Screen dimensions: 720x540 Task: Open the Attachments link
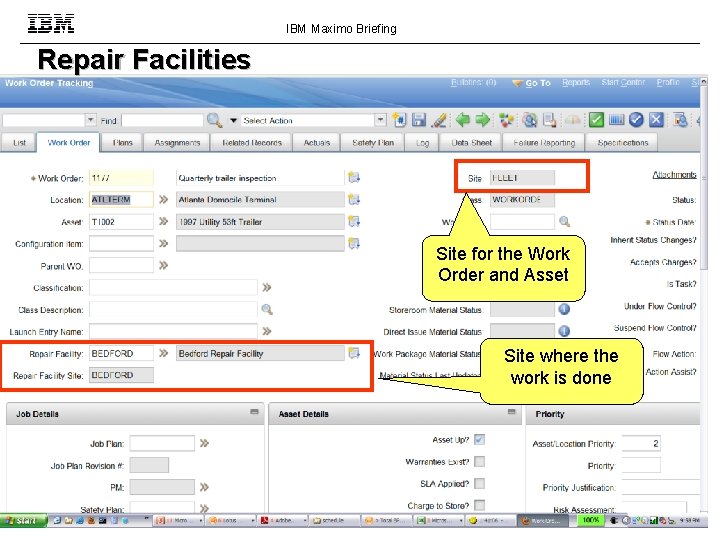[x=675, y=174]
